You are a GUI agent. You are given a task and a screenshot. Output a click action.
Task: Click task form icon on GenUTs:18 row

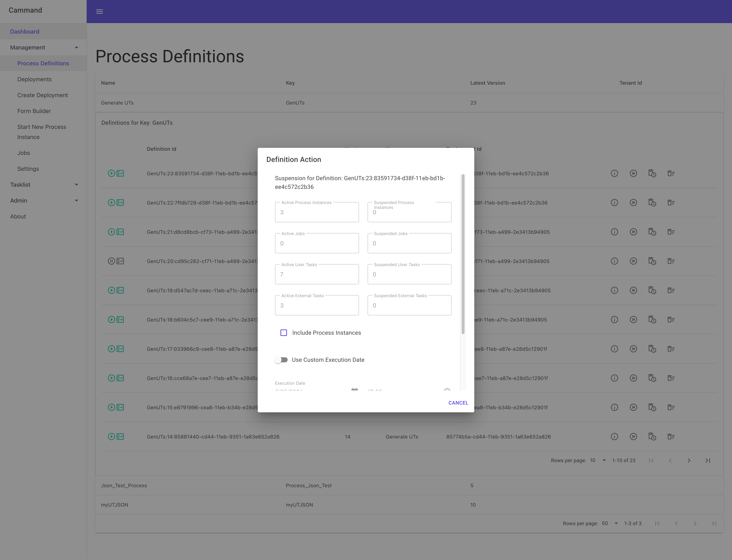[x=120, y=319]
